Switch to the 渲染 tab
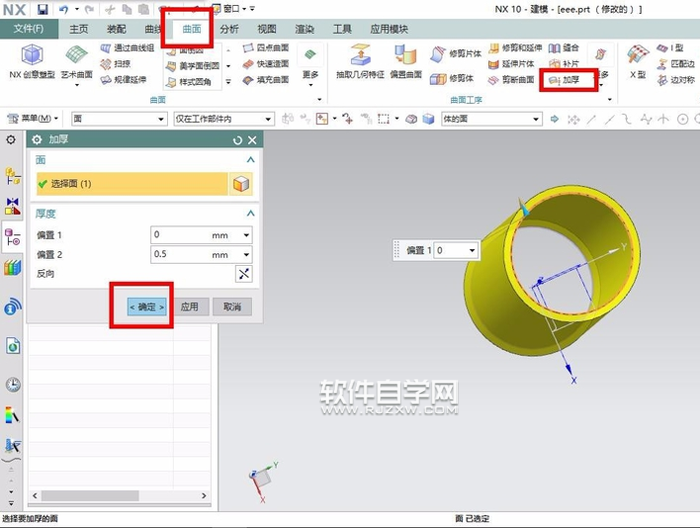Viewport: 700px width, 528px height. coord(304,29)
